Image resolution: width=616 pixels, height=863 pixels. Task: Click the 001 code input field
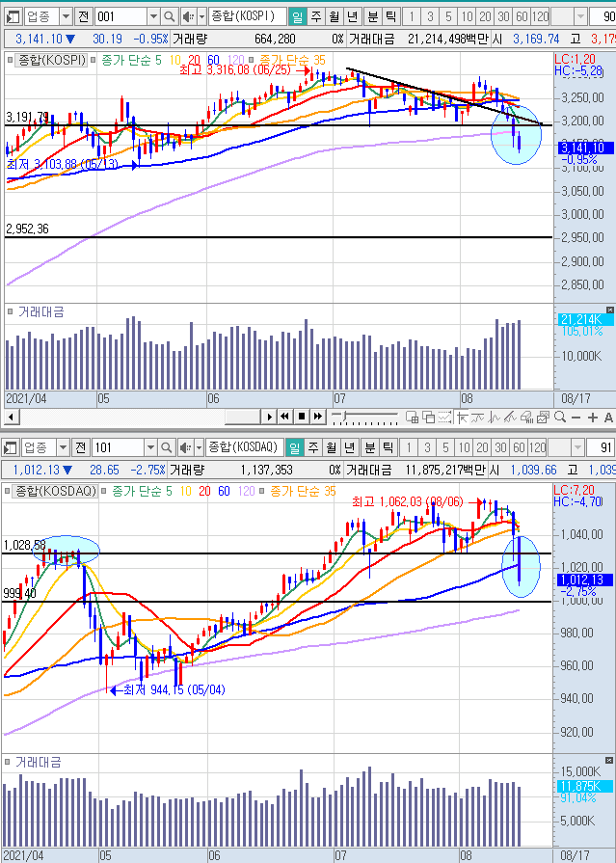120,16
